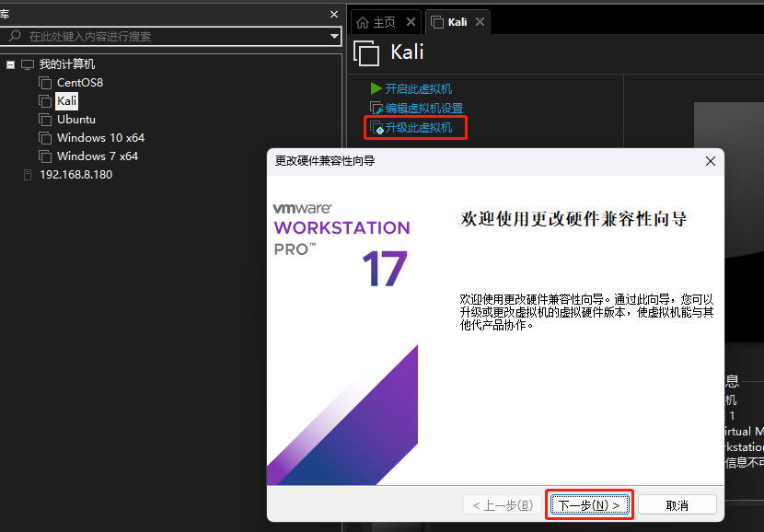Click the CentOS8 VM icon

tap(45, 83)
